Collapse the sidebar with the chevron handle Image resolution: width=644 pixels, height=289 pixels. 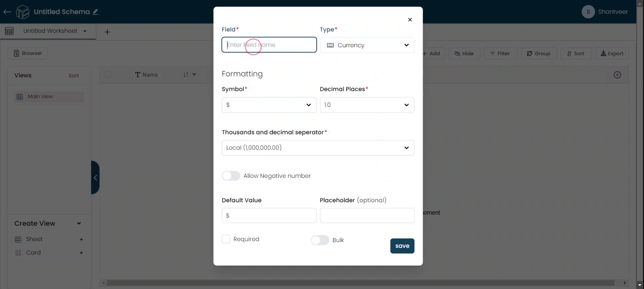95,178
